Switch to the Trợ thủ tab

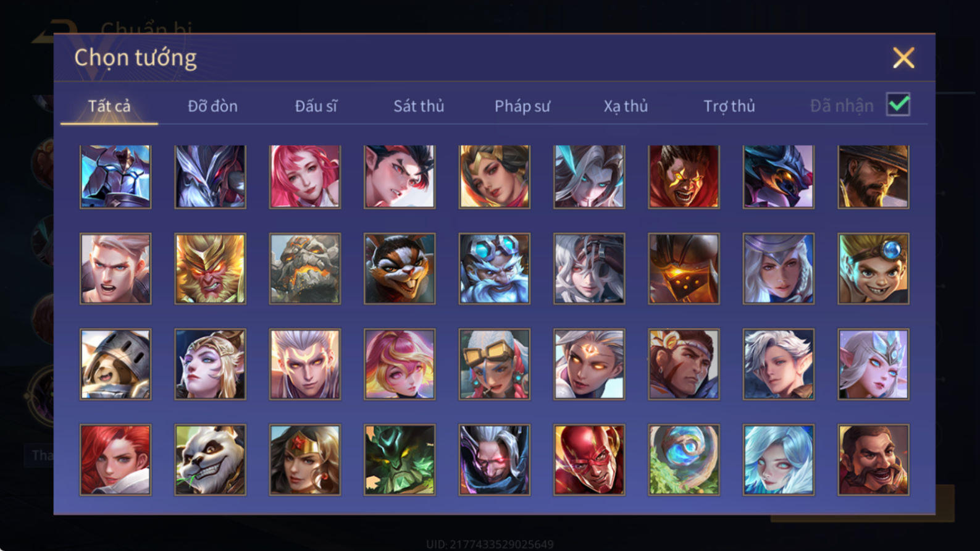[729, 106]
